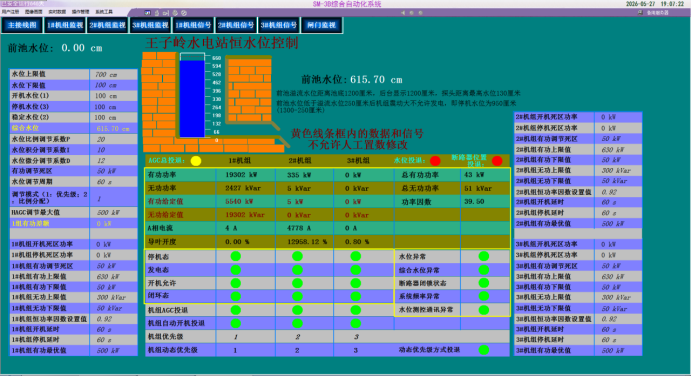
Task: Click 3#机组有功上限值 630 kW field
Action: point(618,277)
